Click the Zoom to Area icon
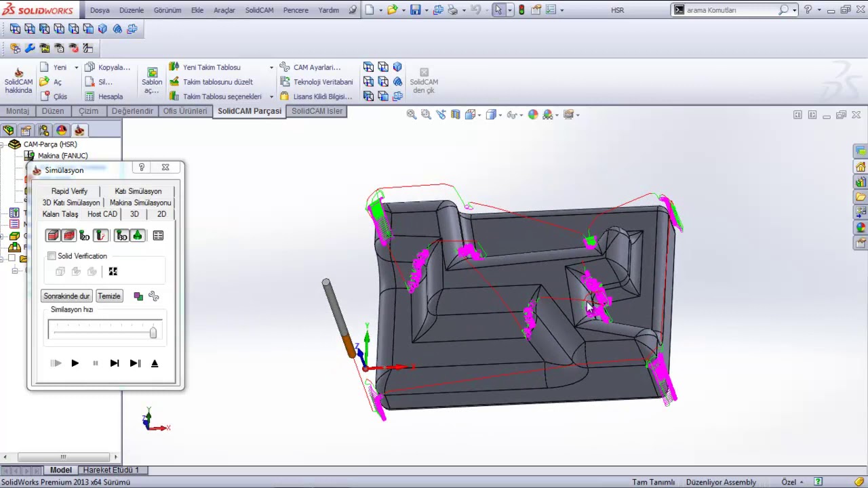868x488 pixels. [x=426, y=115]
